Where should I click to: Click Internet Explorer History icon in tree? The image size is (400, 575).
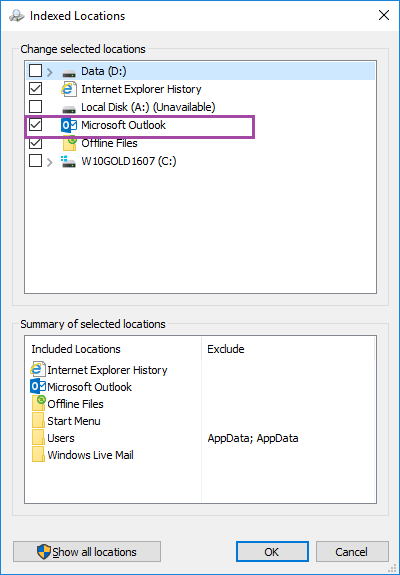69,89
